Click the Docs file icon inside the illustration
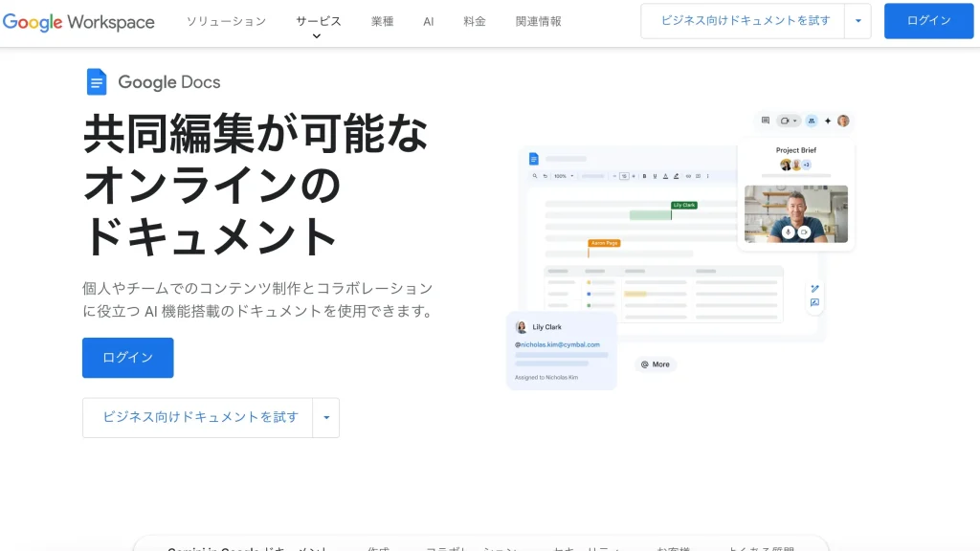 click(534, 159)
